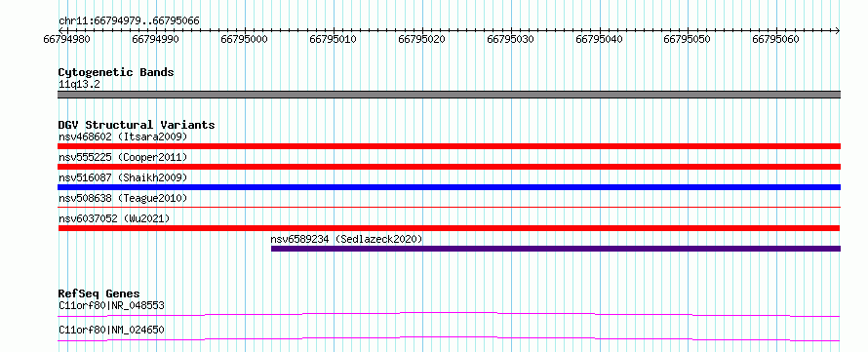Viewport: 868px width, 352px height.
Task: Open variant label nsv468602 (Itsara2009)
Action: tap(123, 137)
